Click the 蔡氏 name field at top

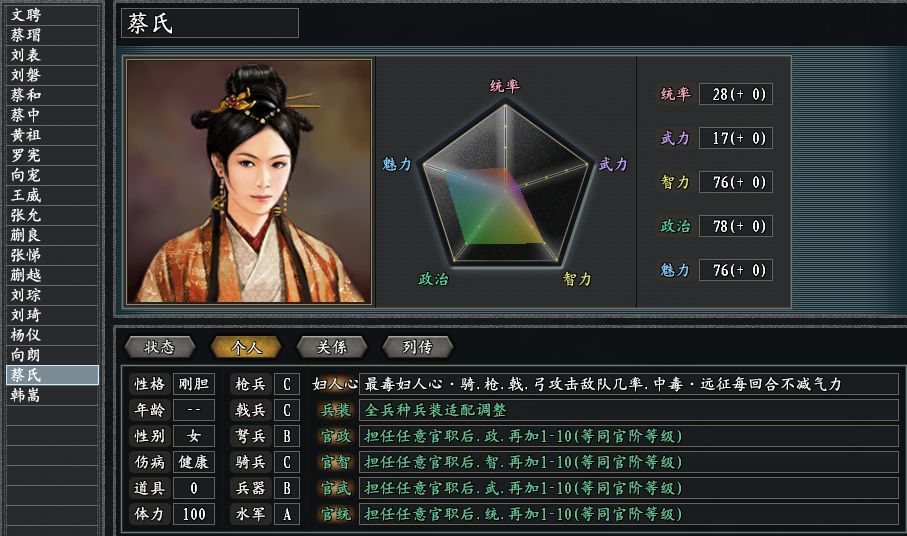click(x=210, y=23)
